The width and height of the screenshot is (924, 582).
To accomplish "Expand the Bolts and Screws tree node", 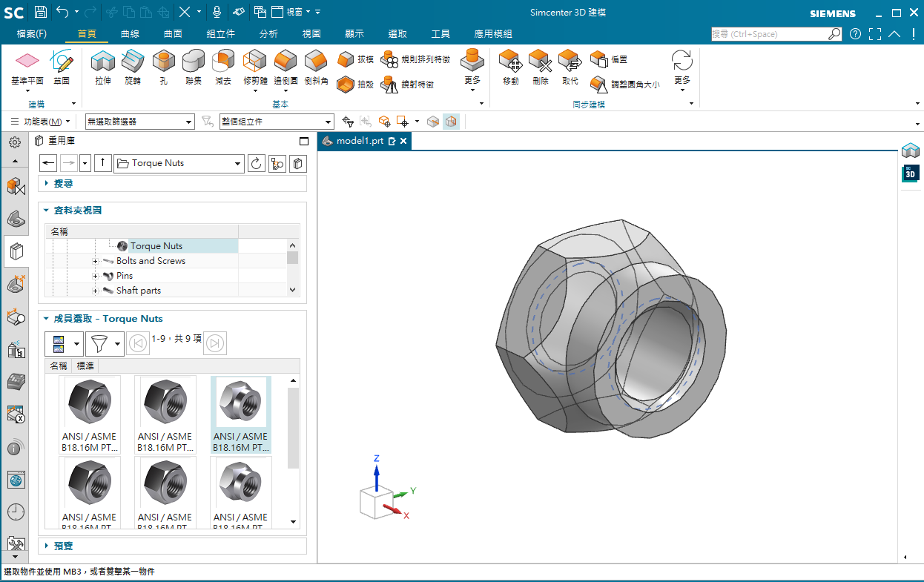I will (95, 261).
